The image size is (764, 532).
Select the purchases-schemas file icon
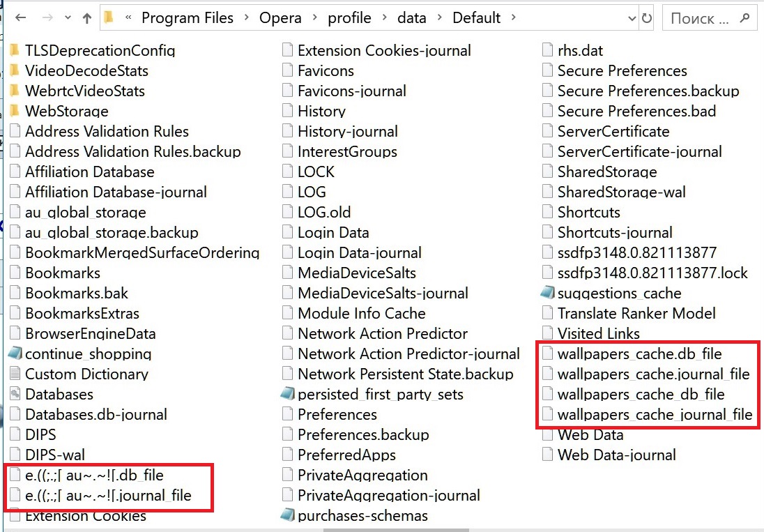point(288,515)
